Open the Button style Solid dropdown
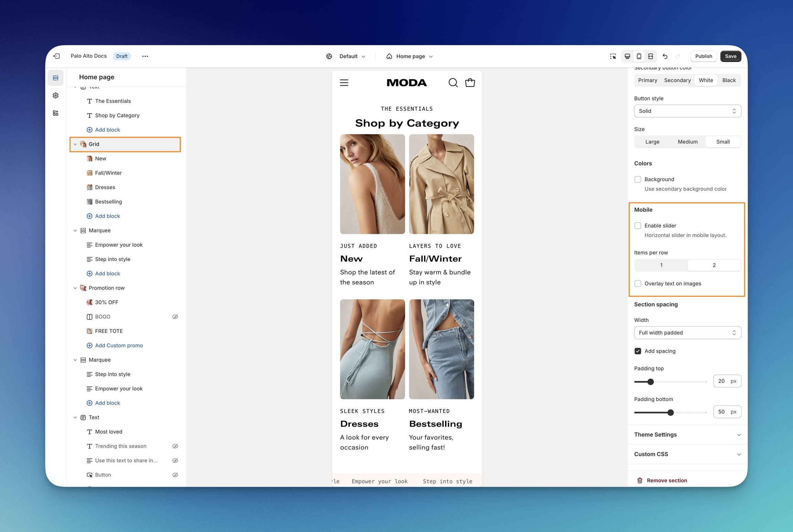Image resolution: width=793 pixels, height=532 pixels. coord(687,111)
